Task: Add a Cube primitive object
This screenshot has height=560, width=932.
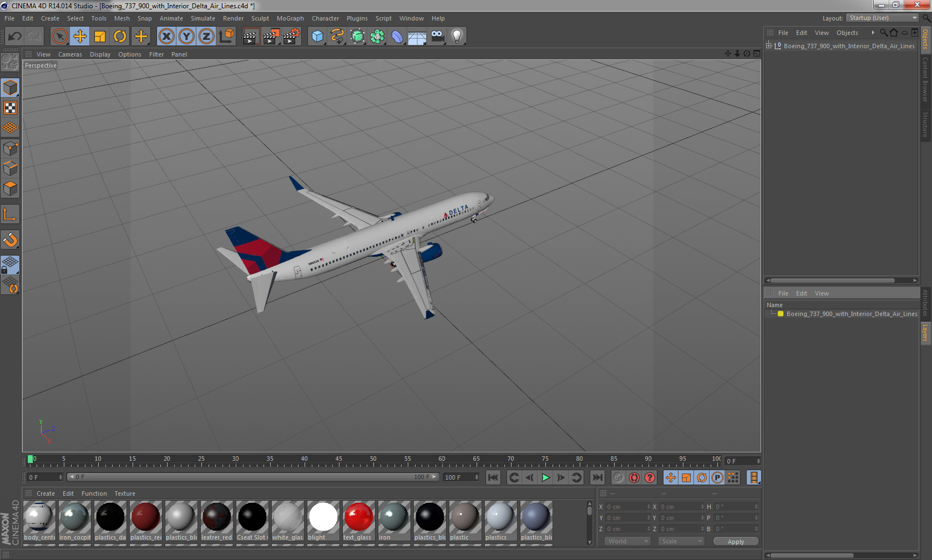Action: pos(317,37)
